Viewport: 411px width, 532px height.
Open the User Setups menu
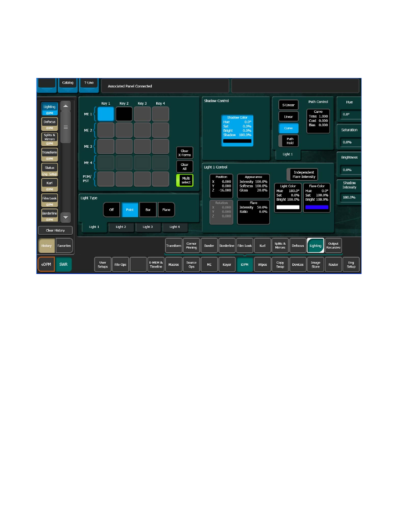point(103,264)
